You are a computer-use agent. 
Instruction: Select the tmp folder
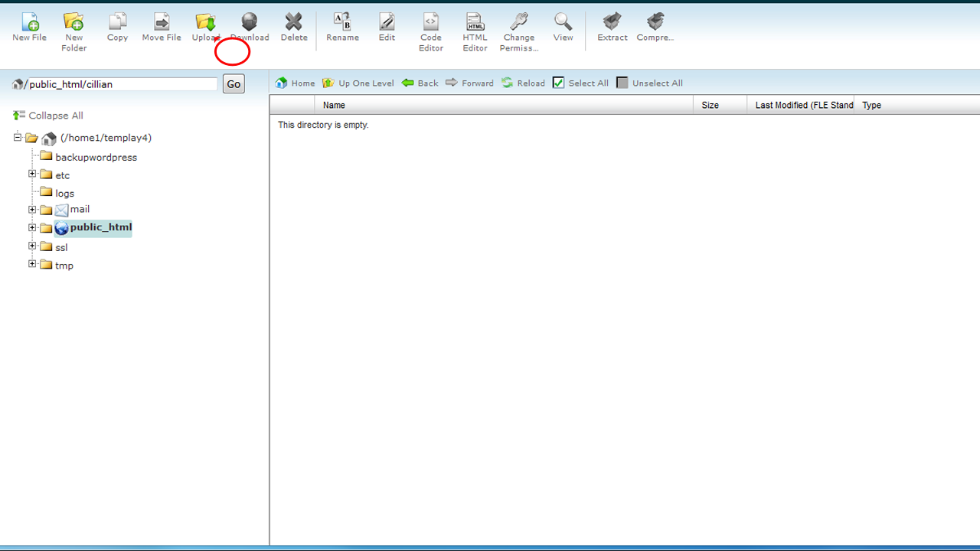click(x=64, y=266)
